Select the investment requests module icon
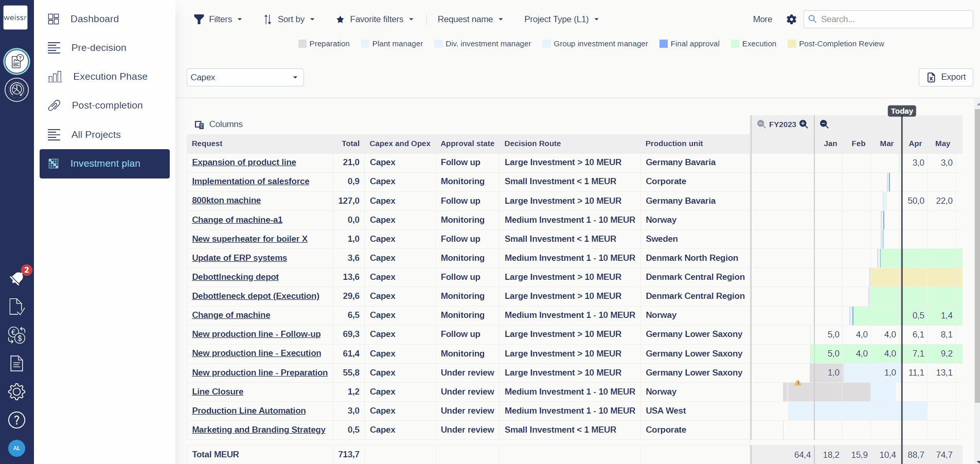The image size is (980, 464). [x=17, y=62]
